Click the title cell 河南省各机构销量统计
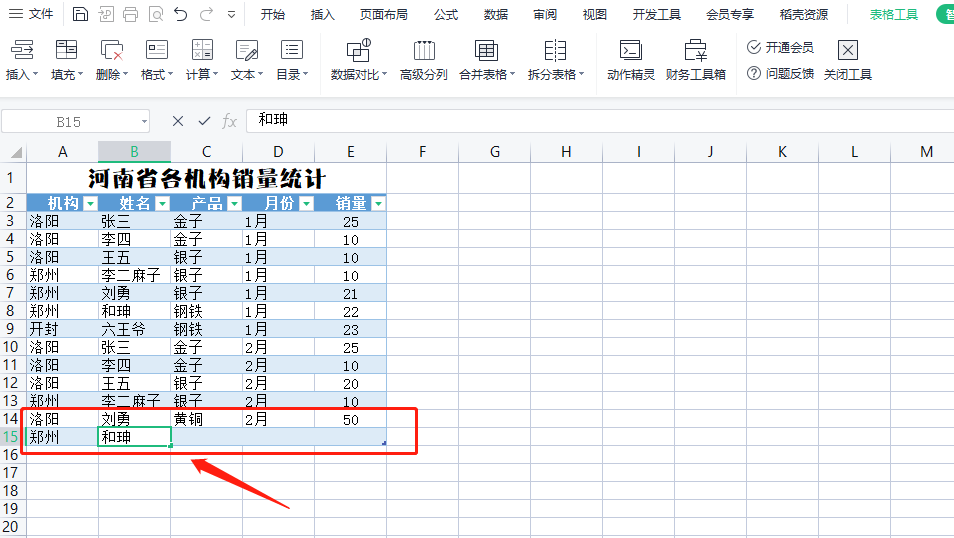The width and height of the screenshot is (954, 538). (206, 178)
